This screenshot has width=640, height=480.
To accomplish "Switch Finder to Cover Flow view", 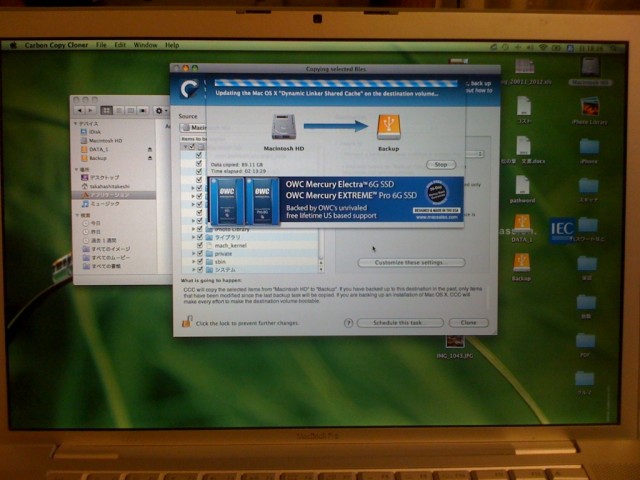I will (x=143, y=110).
